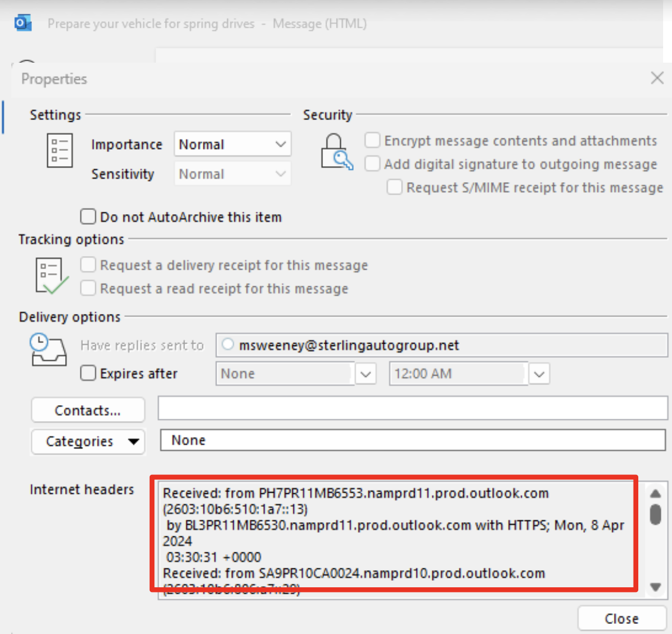
Task: Click the Security padlock key icon
Action: pyautogui.click(x=337, y=152)
